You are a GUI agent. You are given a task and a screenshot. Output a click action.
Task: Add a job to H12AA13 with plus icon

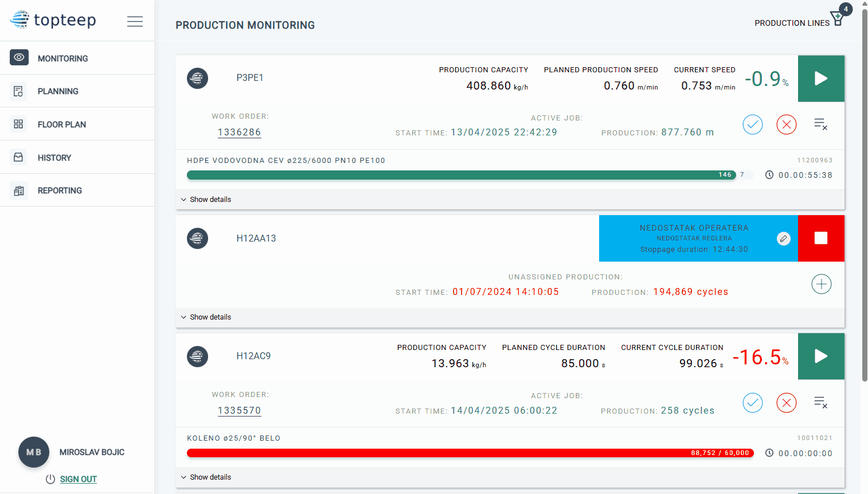click(821, 284)
